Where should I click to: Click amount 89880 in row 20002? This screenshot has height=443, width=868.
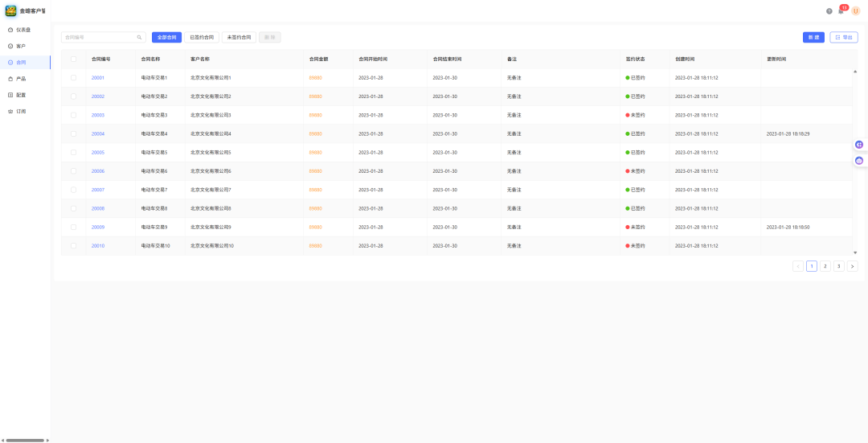tap(316, 96)
